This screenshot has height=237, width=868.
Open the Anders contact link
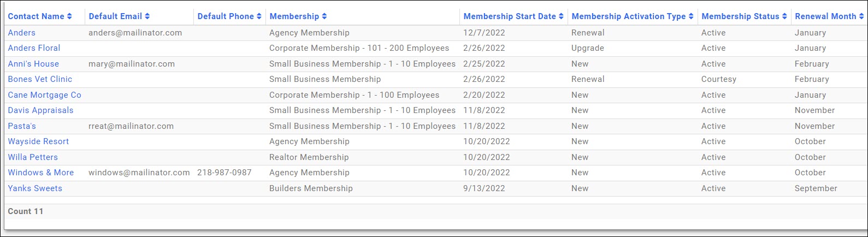pyautogui.click(x=22, y=33)
